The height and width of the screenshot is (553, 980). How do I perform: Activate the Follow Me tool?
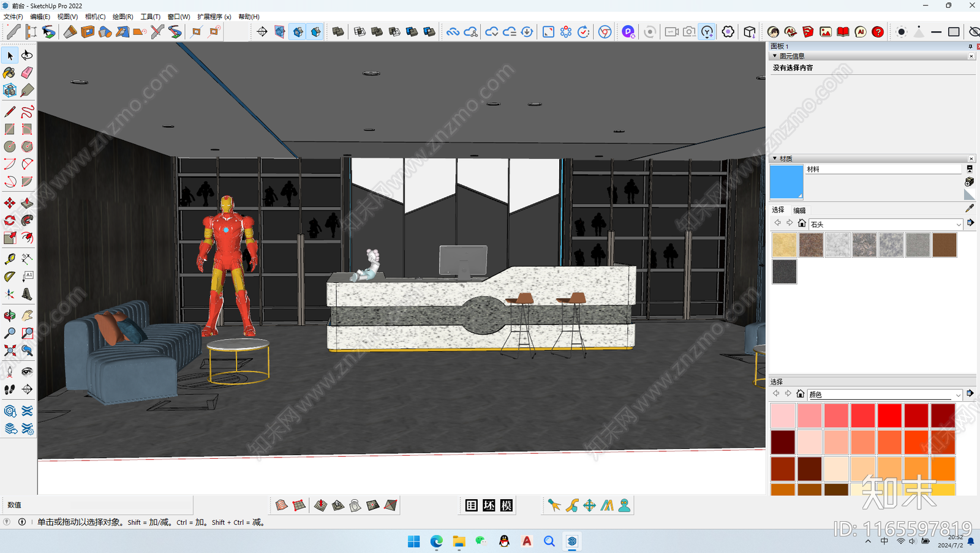coord(27,220)
